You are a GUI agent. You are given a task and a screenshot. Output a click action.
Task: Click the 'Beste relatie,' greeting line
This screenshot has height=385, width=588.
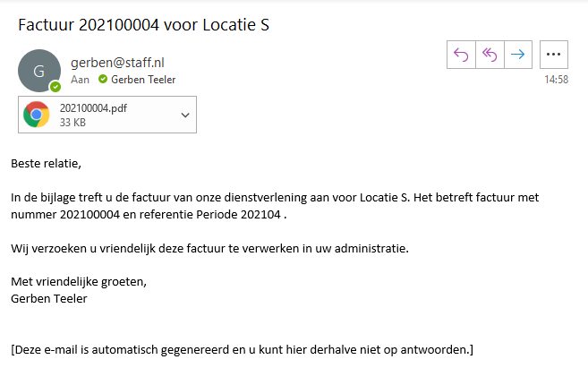(x=46, y=164)
